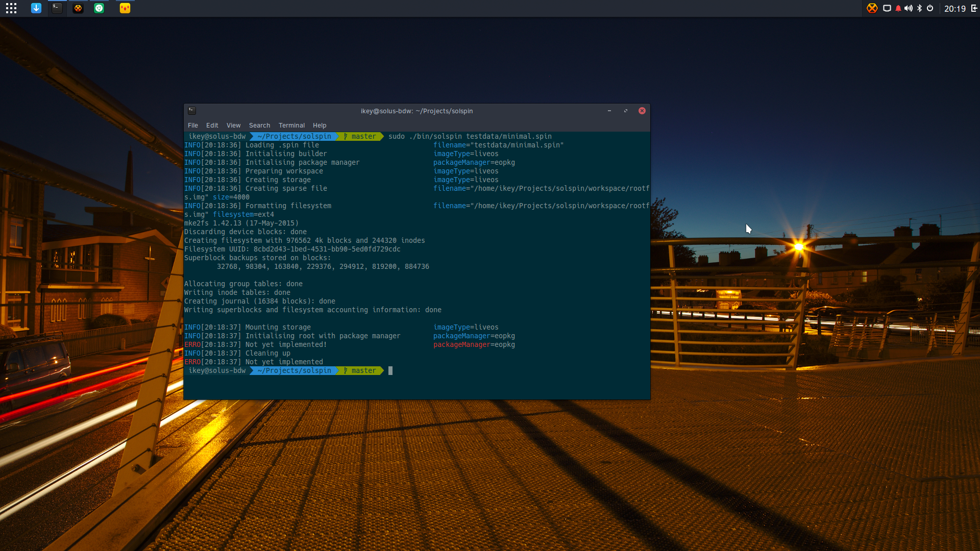The width and height of the screenshot is (980, 551).
Task: Click the 'sudo ./bin/solspin testdata/minimal.spin' command text
Action: click(x=470, y=136)
